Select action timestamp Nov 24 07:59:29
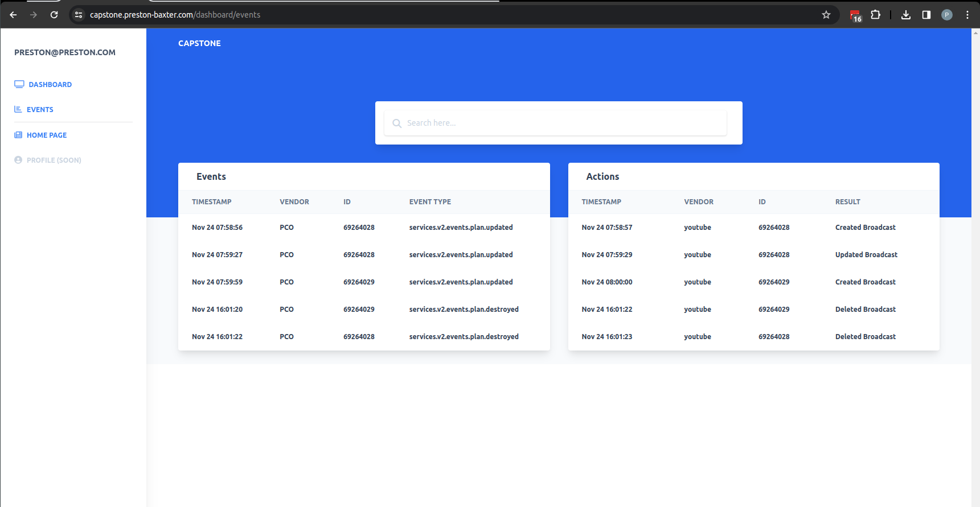The image size is (980, 507). (x=607, y=255)
